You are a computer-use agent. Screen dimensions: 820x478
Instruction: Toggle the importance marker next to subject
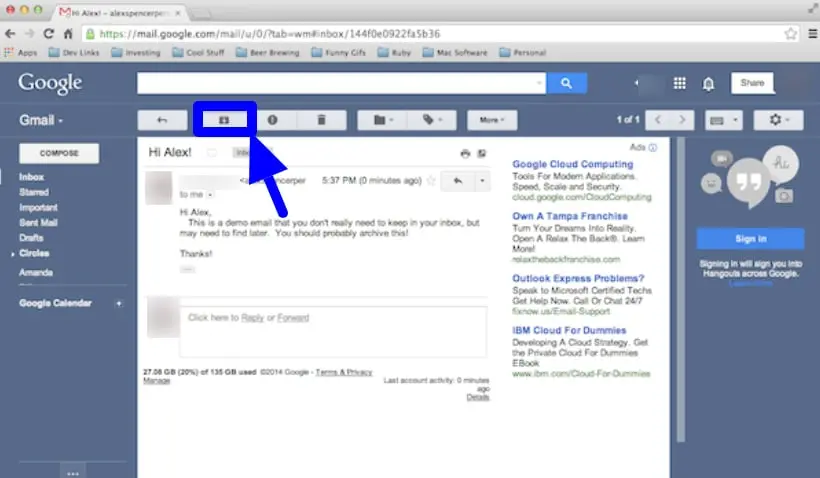click(212, 153)
